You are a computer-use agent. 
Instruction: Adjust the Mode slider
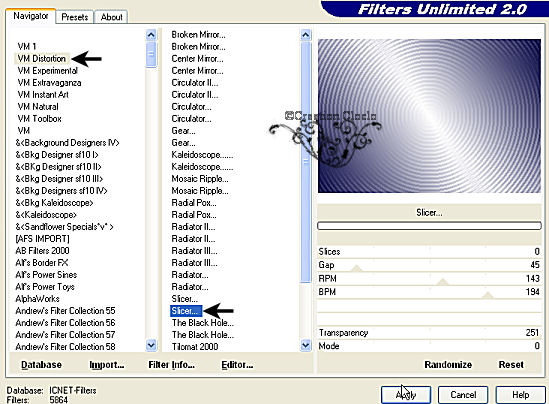click(x=429, y=346)
